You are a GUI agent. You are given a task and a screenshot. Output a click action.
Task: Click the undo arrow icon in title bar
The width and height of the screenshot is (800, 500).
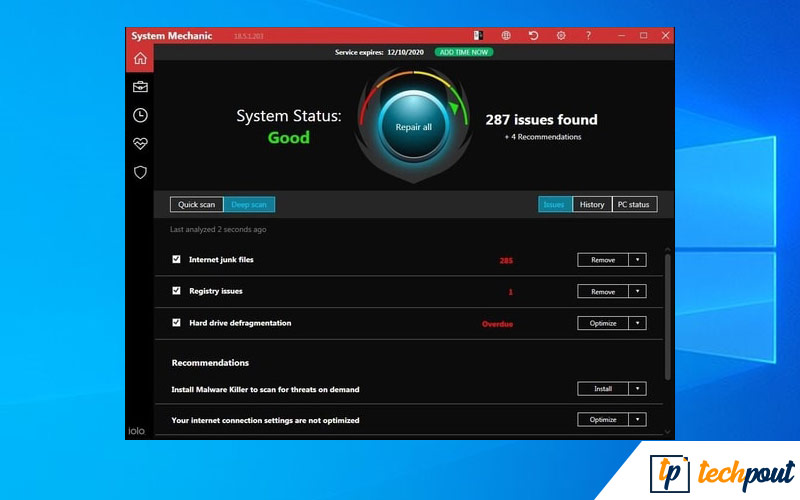click(x=534, y=36)
